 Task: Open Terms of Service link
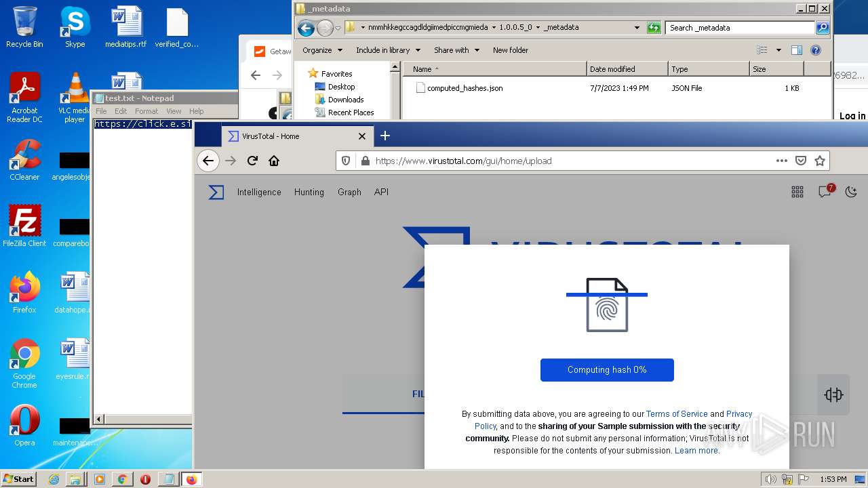(677, 414)
